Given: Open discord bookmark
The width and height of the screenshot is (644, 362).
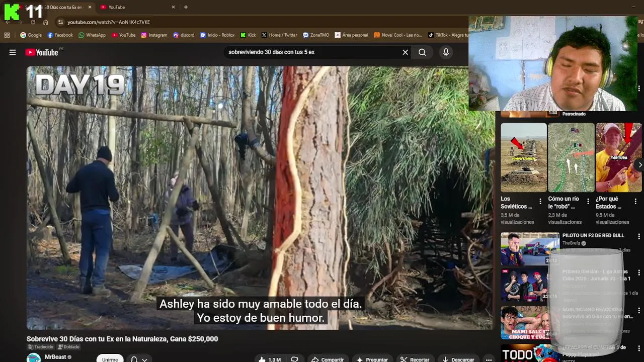Looking at the screenshot, I should pos(184,35).
